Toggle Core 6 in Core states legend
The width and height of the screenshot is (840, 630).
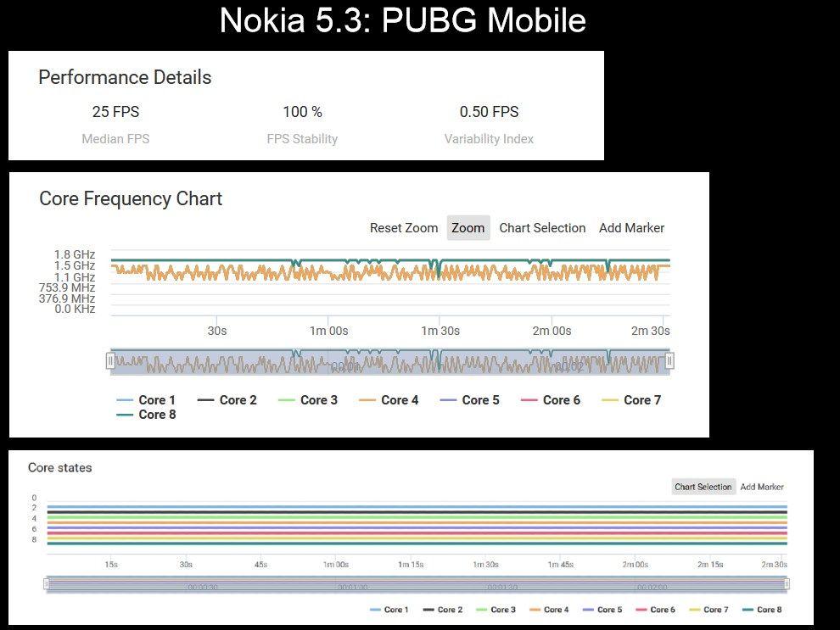point(655,610)
